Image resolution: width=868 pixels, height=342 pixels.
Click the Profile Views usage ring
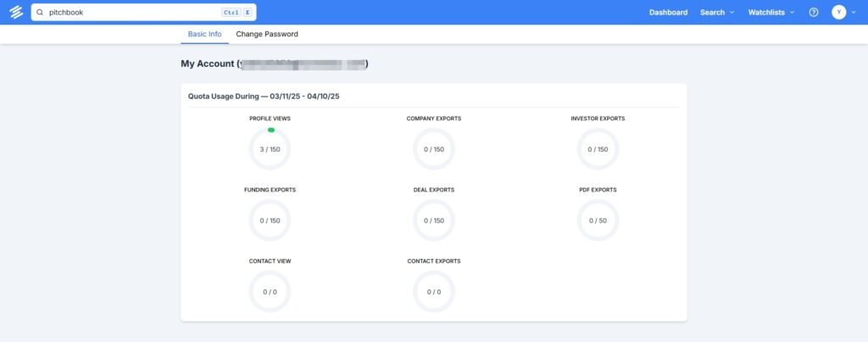(x=270, y=149)
